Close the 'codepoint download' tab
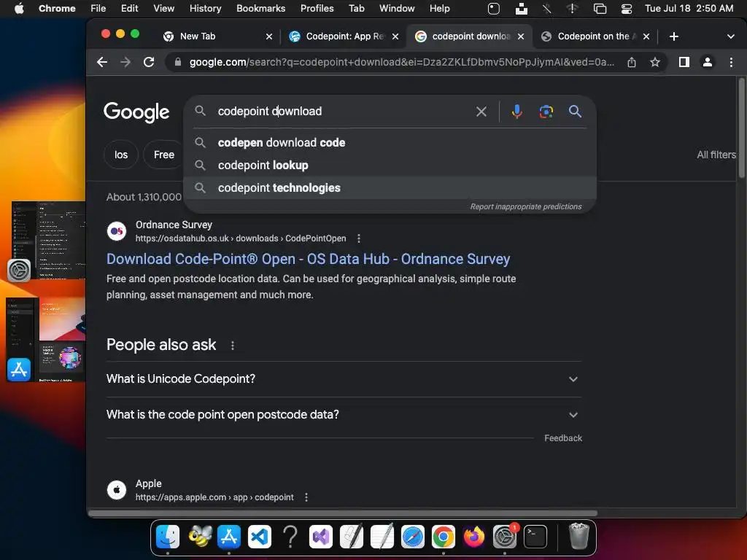Image resolution: width=747 pixels, height=560 pixels. 521,36
